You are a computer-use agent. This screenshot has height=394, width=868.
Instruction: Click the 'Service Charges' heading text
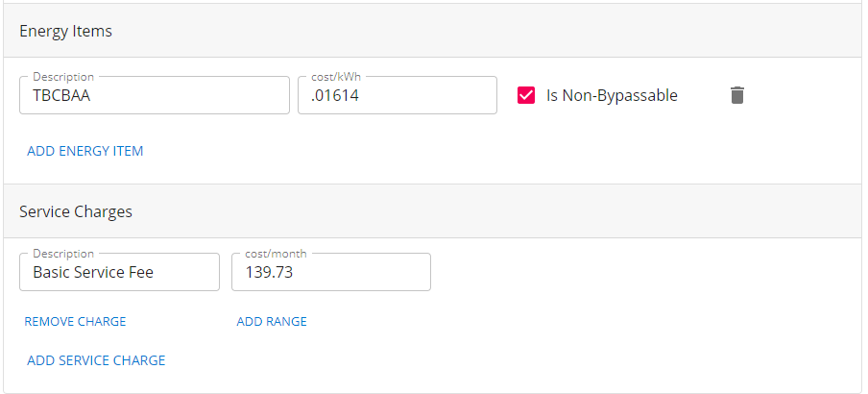click(76, 211)
